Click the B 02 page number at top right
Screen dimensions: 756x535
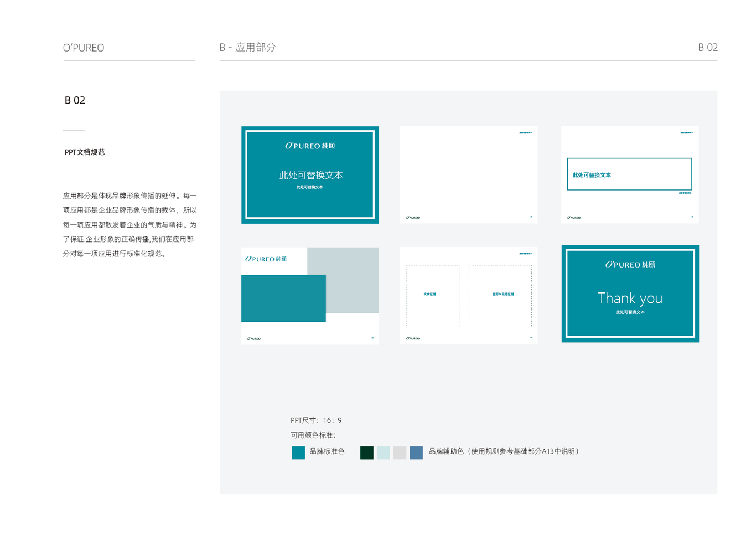[708, 47]
